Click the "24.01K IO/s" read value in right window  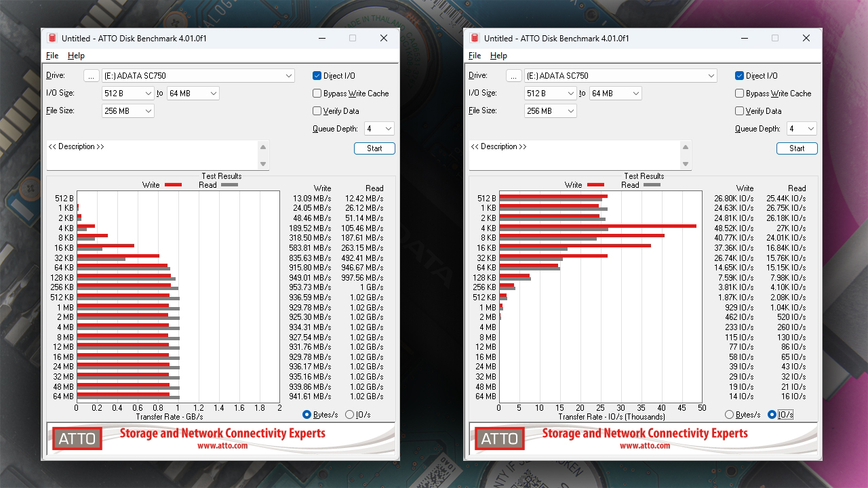coord(786,239)
